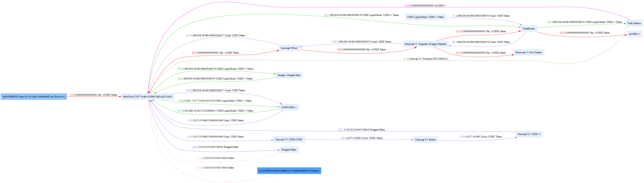
Task: Click the usUSDS++ node
Action: (x=634, y=34)
